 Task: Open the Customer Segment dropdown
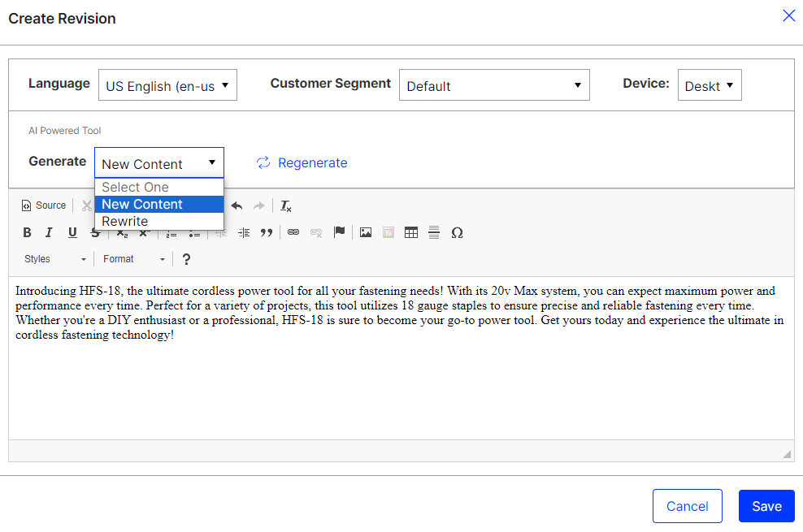[494, 85]
